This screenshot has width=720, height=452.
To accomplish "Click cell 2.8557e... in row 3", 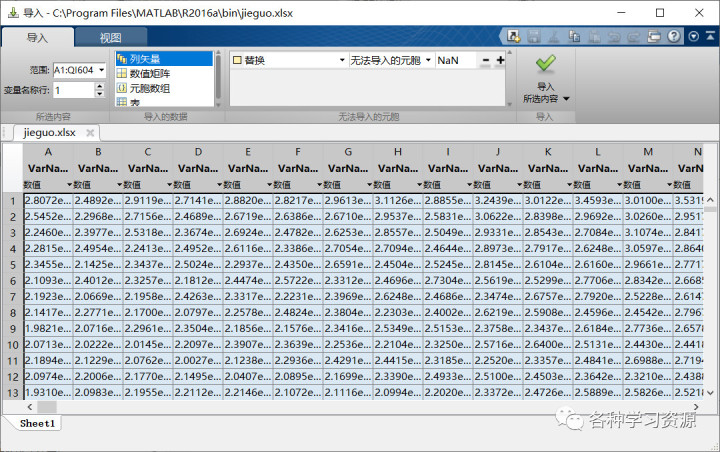I will click(x=398, y=232).
